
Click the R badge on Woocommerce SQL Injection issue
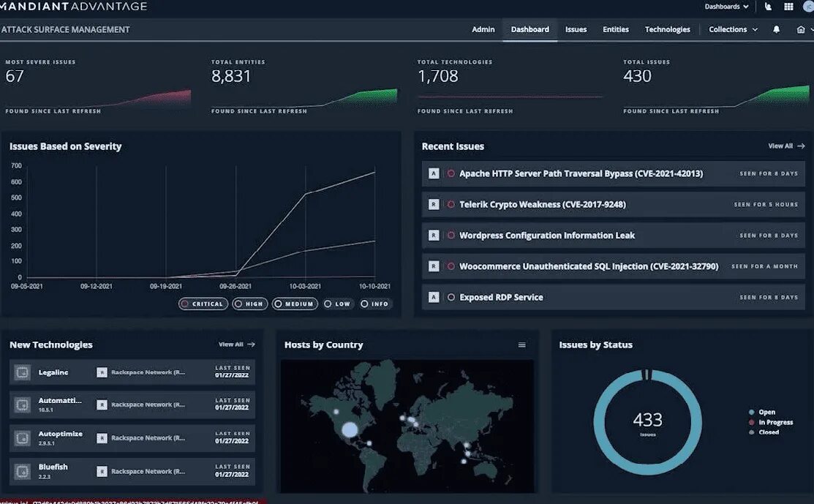pos(434,266)
